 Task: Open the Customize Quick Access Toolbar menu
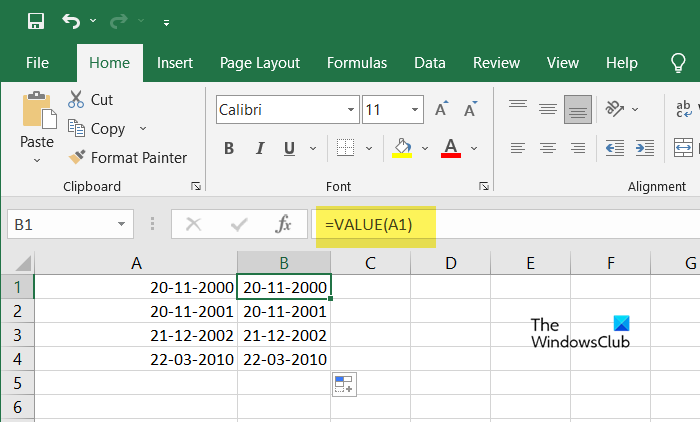(167, 22)
